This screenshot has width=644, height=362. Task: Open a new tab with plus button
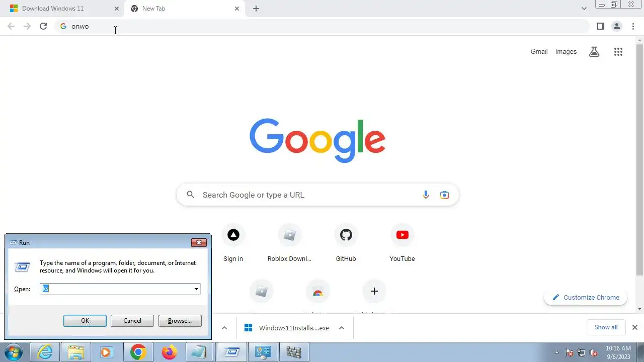(256, 9)
